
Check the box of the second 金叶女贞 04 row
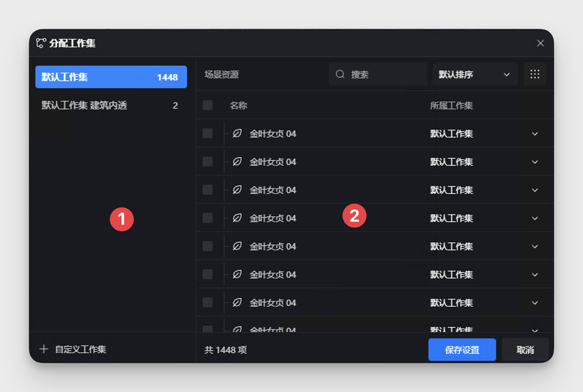click(x=208, y=161)
